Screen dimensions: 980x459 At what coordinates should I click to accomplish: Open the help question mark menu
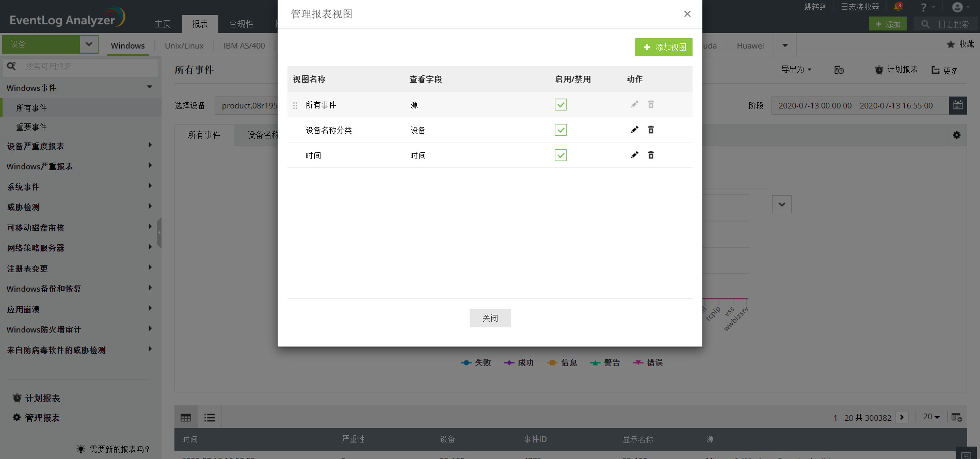tap(927, 7)
